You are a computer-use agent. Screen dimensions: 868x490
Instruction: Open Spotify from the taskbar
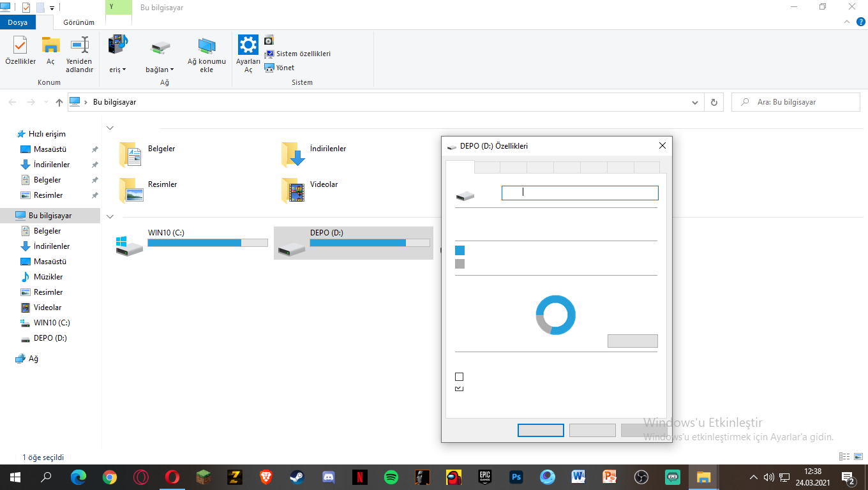pyautogui.click(x=391, y=477)
